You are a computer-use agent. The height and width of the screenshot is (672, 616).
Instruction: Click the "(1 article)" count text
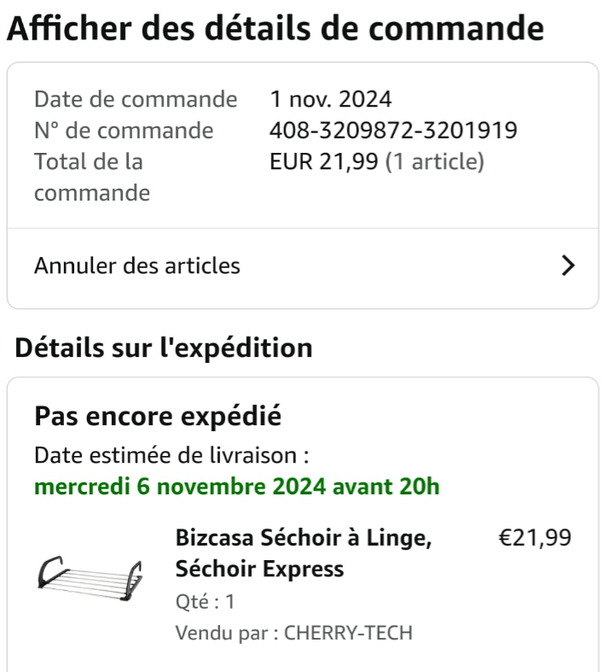[435, 161]
